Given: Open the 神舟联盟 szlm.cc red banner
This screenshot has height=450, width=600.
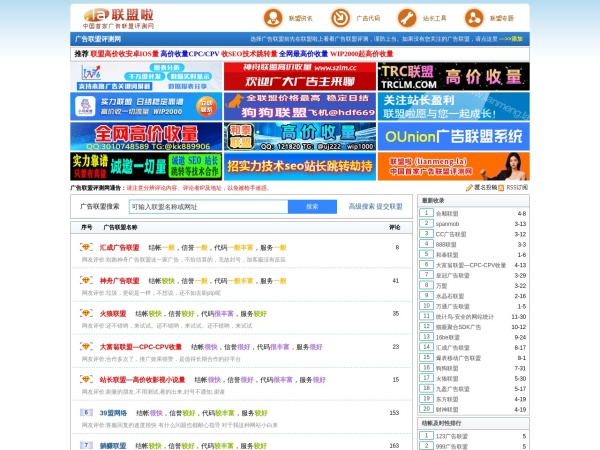Looking at the screenshot, I should point(300,76).
